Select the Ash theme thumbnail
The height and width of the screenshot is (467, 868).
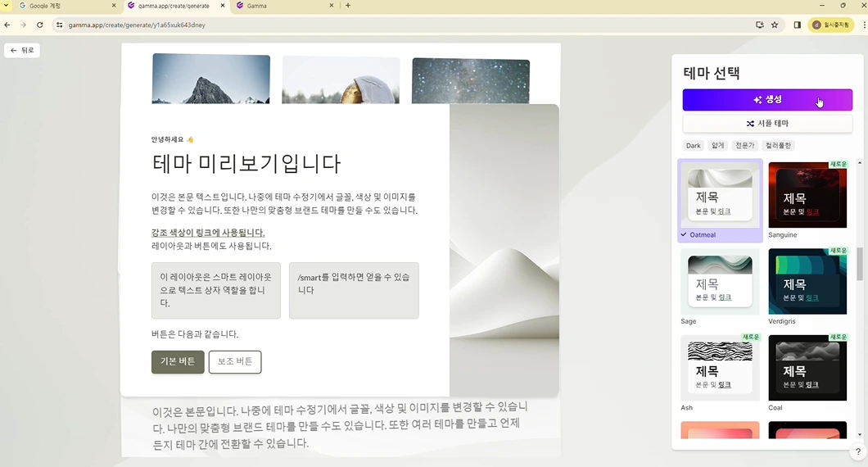720,368
